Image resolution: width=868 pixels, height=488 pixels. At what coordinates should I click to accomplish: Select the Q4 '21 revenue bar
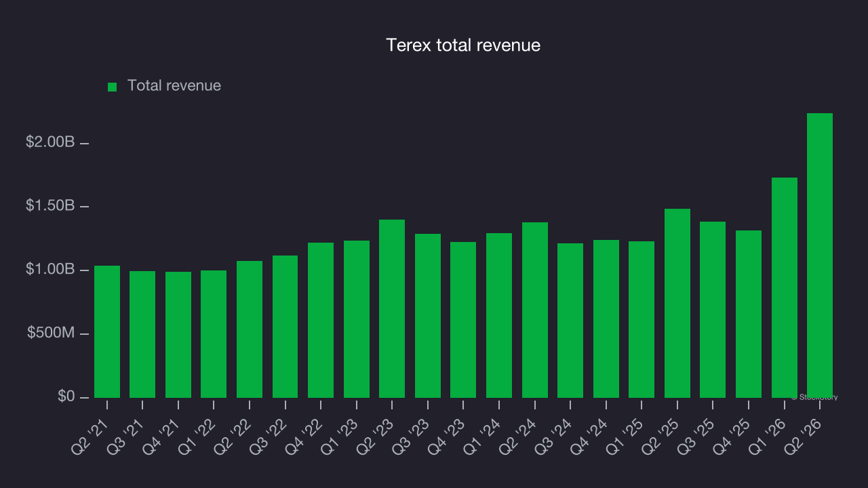[x=178, y=335]
